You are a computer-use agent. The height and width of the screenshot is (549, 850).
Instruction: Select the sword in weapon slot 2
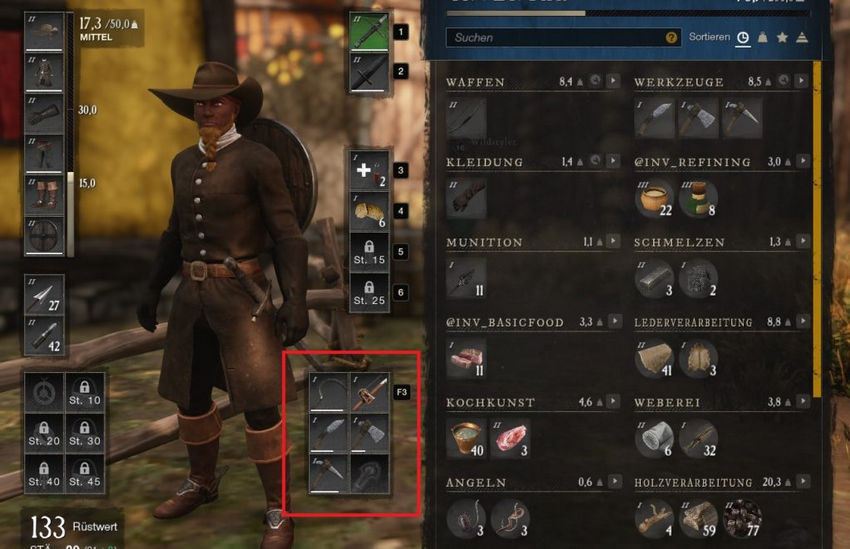(369, 72)
